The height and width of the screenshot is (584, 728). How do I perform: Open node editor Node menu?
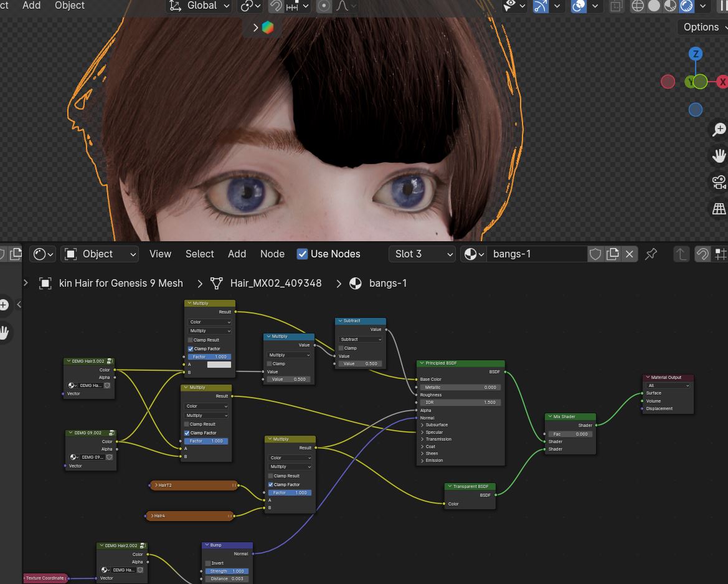pos(272,254)
